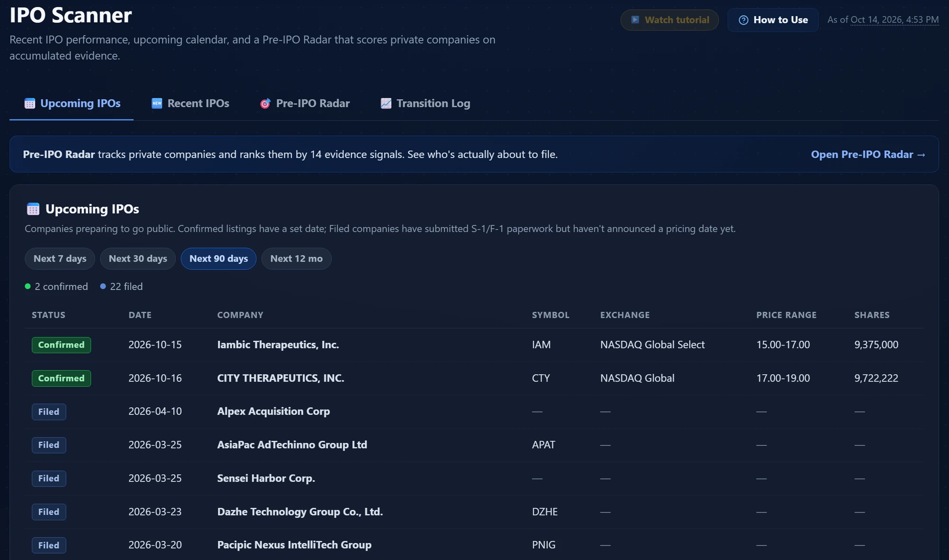Screen dimensions: 949x560
Task: Select the Upcoming IPOs tab
Action: tap(72, 103)
